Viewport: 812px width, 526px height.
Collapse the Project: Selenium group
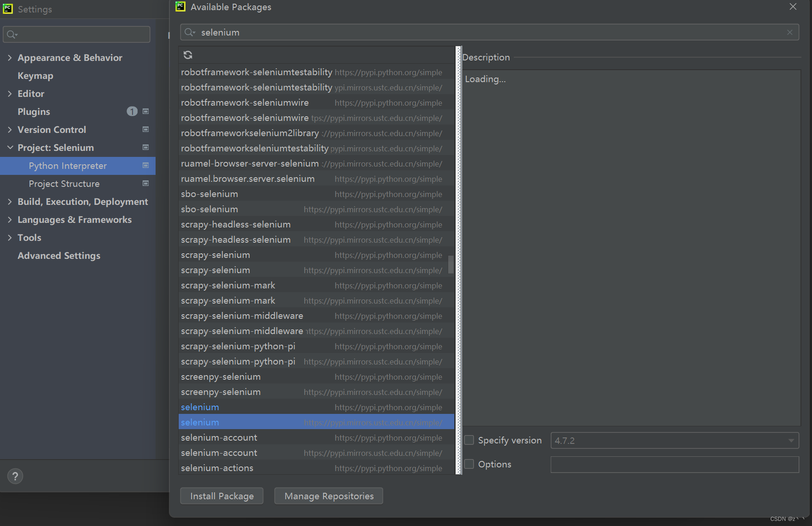(x=10, y=148)
